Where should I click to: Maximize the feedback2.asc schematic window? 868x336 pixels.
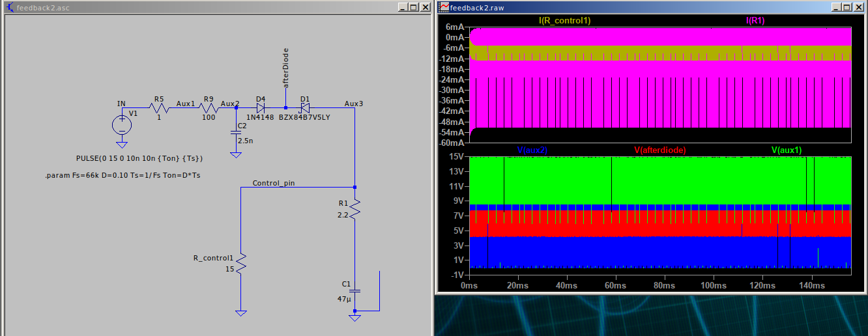click(x=413, y=7)
